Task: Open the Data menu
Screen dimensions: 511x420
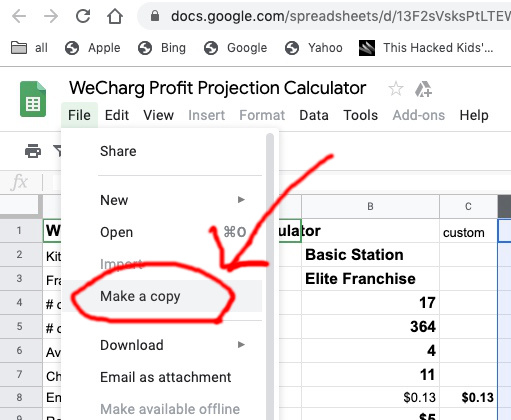Action: tap(314, 115)
